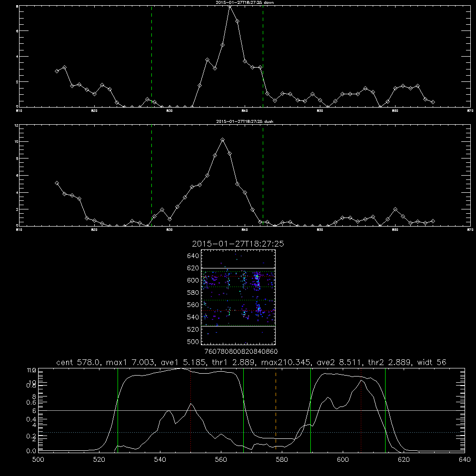Click green solid line near 589 in bottom plot
This screenshot has width=476, height=476.
point(310,410)
